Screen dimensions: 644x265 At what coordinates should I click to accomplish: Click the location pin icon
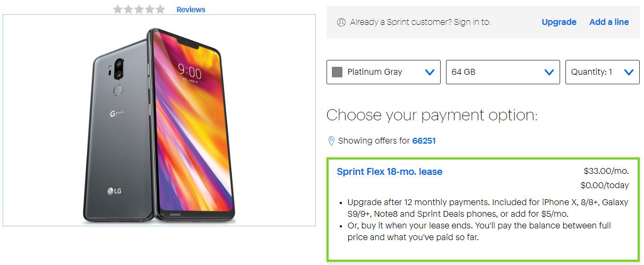coord(332,141)
